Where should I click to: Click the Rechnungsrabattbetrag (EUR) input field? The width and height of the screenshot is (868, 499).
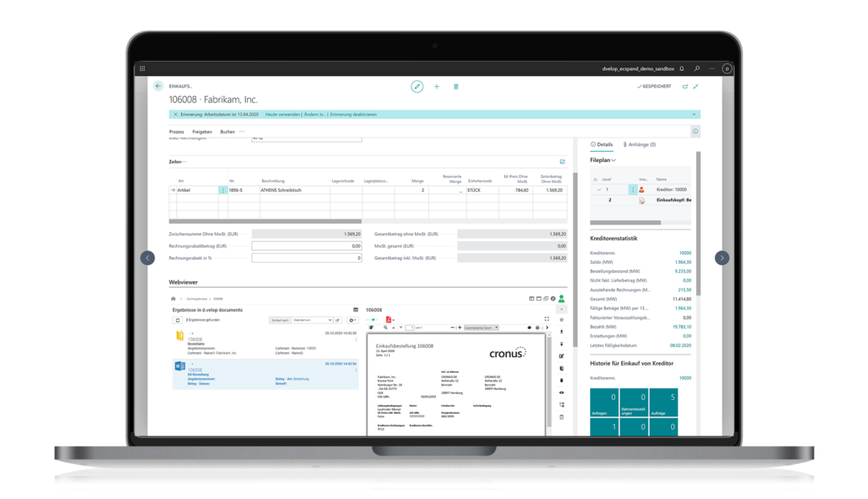tap(306, 245)
